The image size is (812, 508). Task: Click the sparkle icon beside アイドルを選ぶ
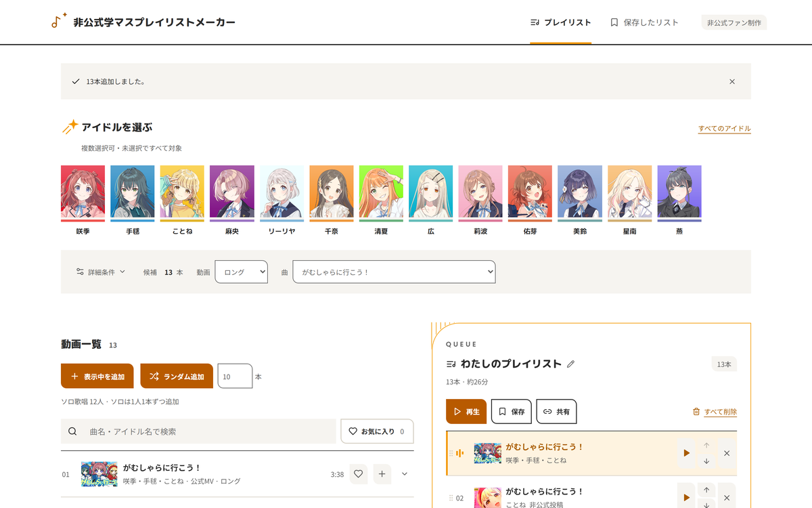[x=70, y=127]
